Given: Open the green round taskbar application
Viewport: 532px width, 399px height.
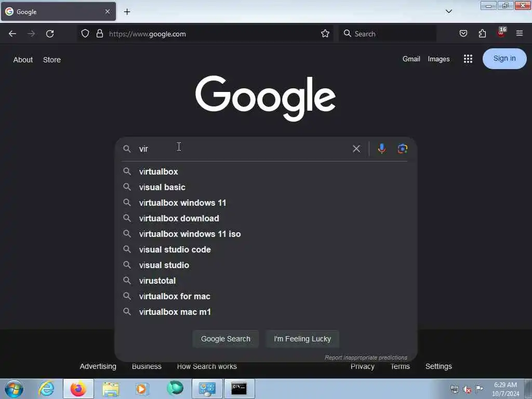Looking at the screenshot, I should coord(175,388).
